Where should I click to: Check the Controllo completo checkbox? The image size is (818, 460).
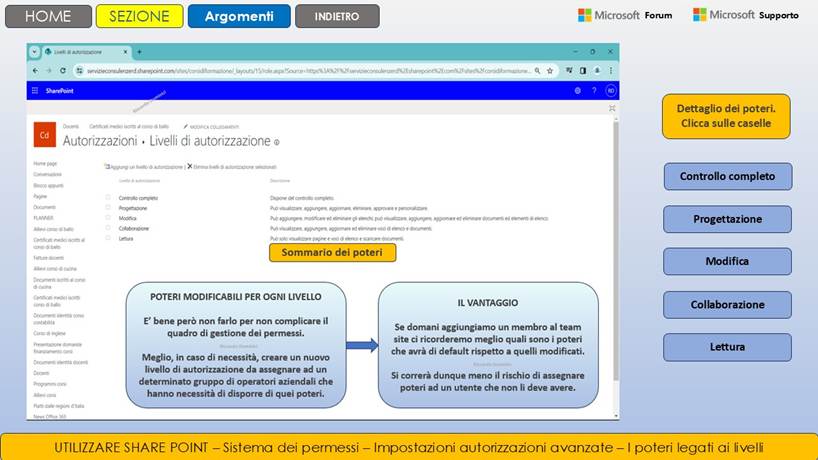pyautogui.click(x=108, y=197)
